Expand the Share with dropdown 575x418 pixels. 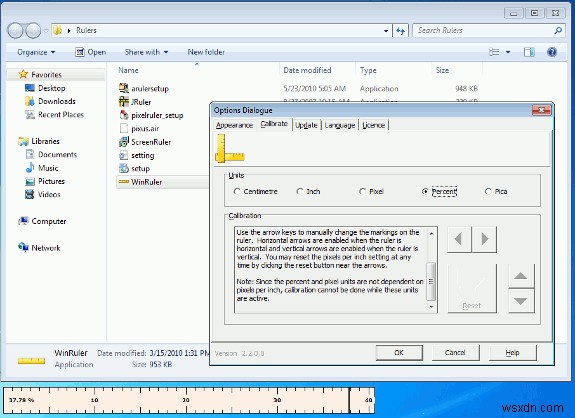(146, 52)
